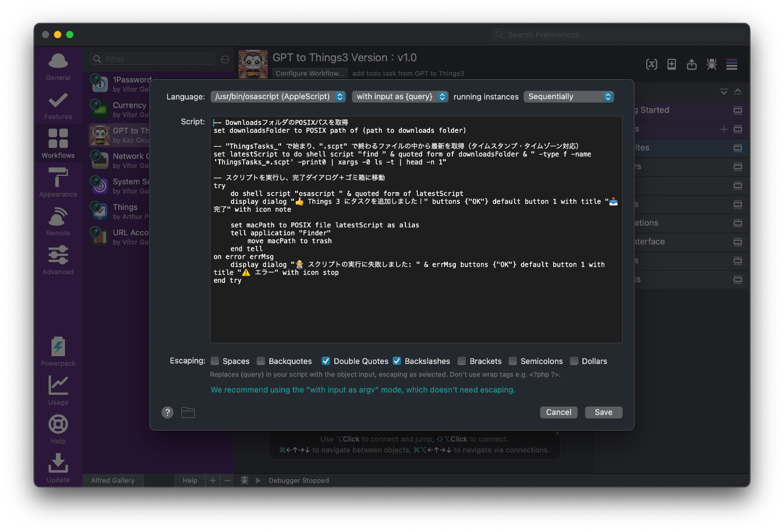Viewport: 784px width, 532px height.
Task: Toggle the Brackets escaping checkbox
Action: (x=462, y=361)
